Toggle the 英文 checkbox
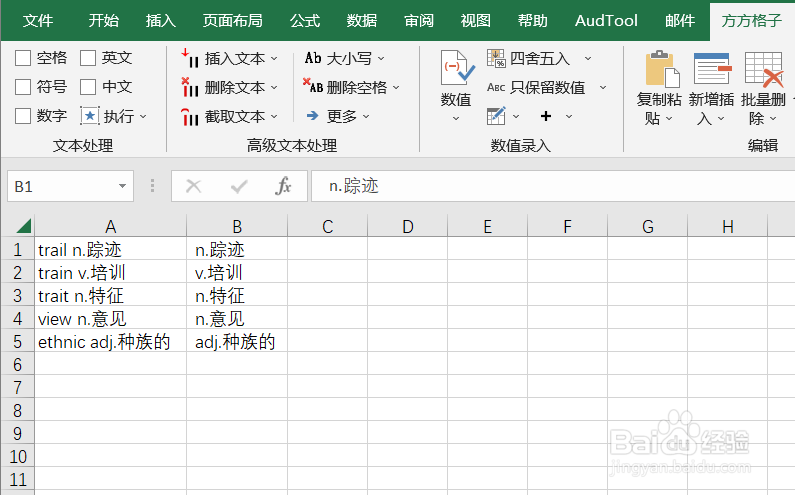795x495 pixels. pyautogui.click(x=88, y=58)
